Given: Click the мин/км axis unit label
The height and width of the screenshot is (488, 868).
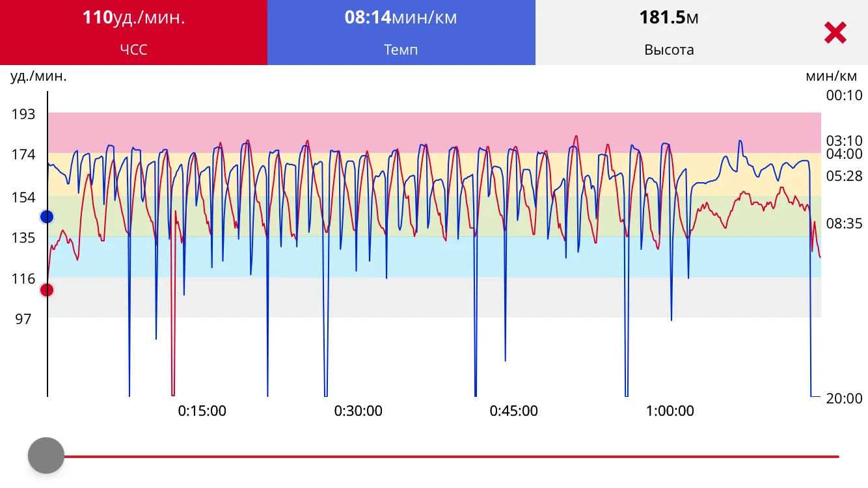Looking at the screenshot, I should pyautogui.click(x=832, y=76).
